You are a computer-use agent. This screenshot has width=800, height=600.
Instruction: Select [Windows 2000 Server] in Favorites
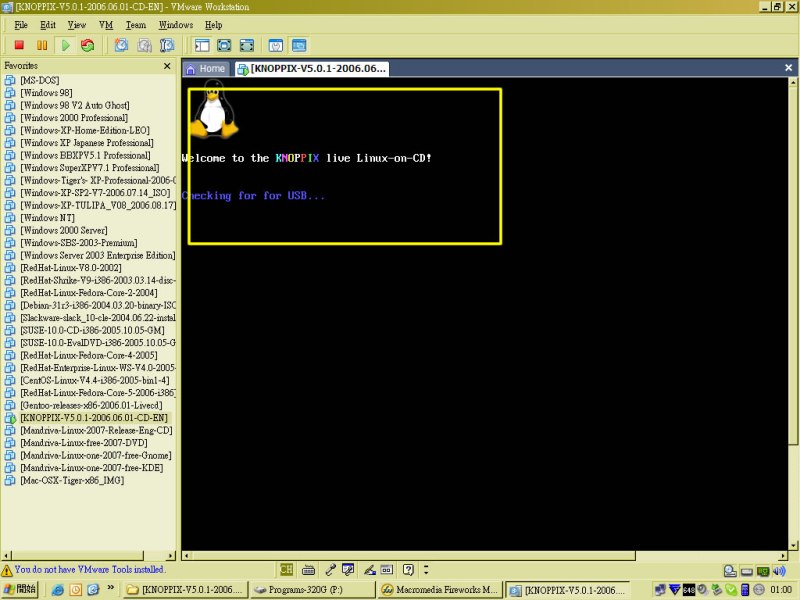64,230
